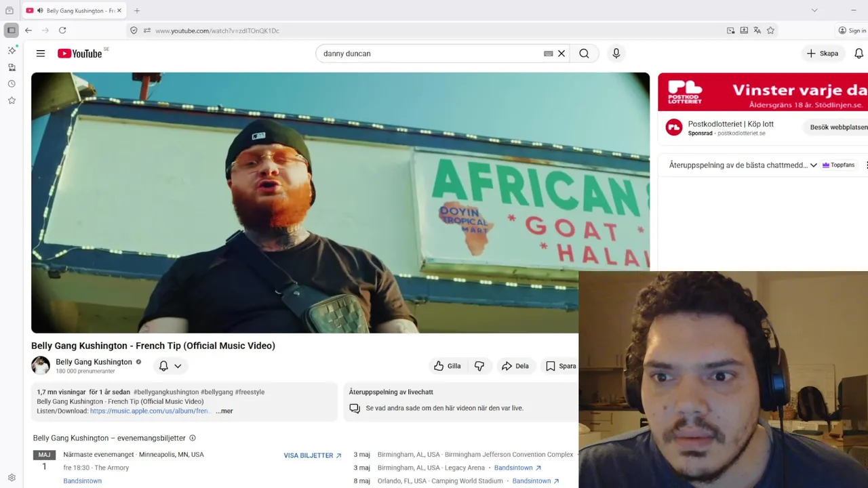
Task: Open site settings icon in address bar
Action: tap(147, 30)
